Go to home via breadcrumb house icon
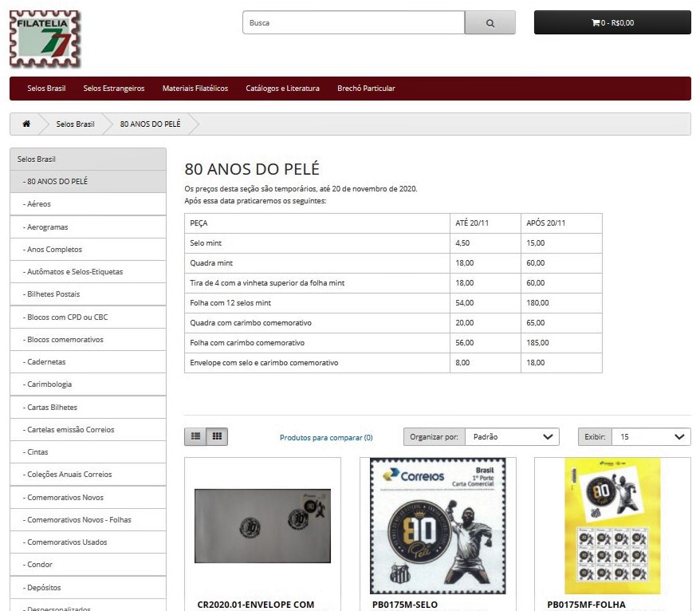The height and width of the screenshot is (611, 700). pos(26,124)
